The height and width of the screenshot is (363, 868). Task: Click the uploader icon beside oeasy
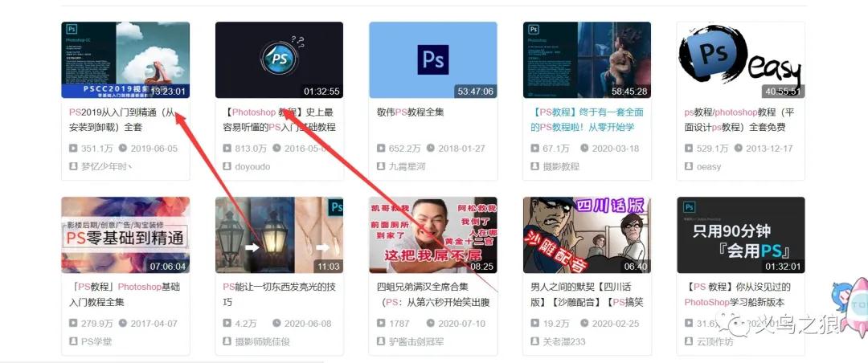[x=690, y=166]
